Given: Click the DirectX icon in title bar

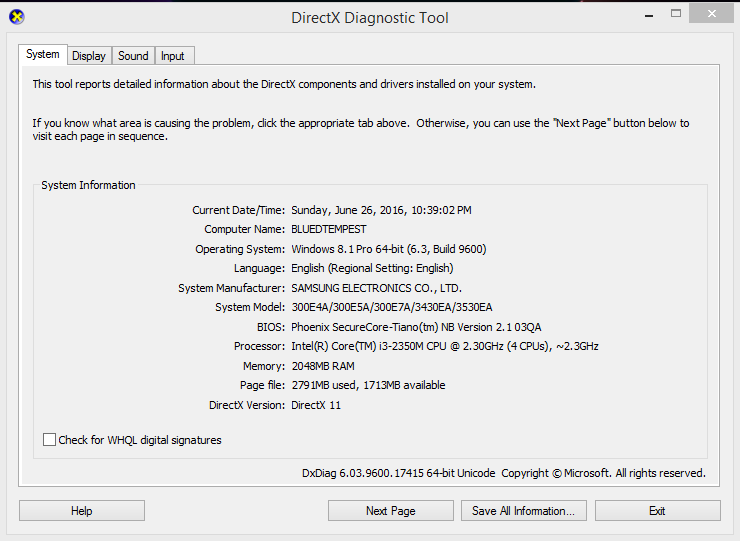Looking at the screenshot, I should click(x=17, y=17).
